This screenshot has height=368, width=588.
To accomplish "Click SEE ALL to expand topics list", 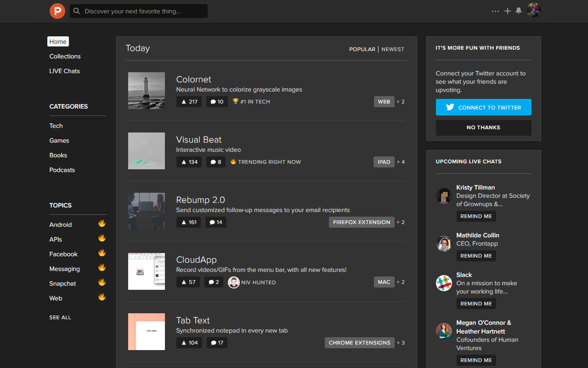I will click(60, 317).
